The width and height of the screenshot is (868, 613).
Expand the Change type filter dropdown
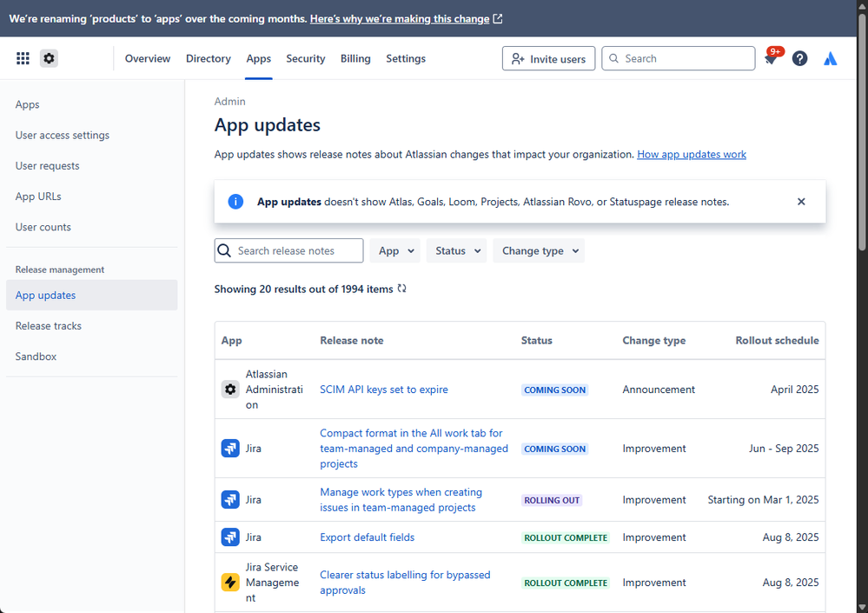[x=539, y=250]
